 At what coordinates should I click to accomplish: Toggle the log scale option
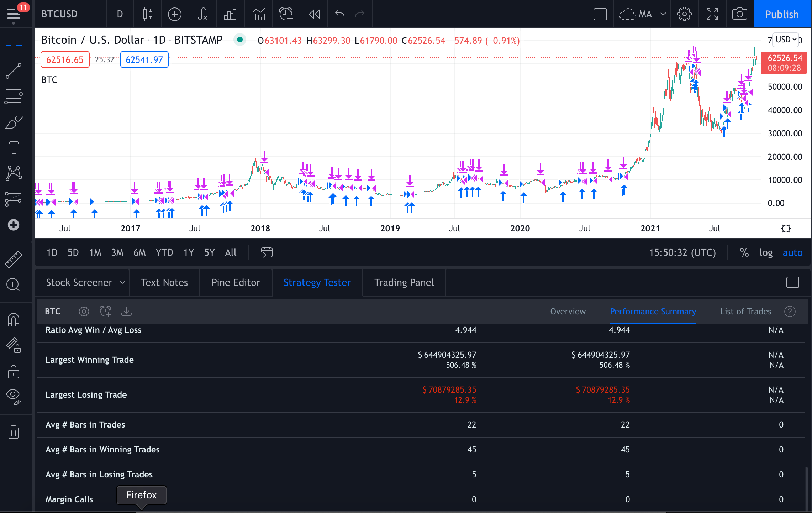click(766, 253)
